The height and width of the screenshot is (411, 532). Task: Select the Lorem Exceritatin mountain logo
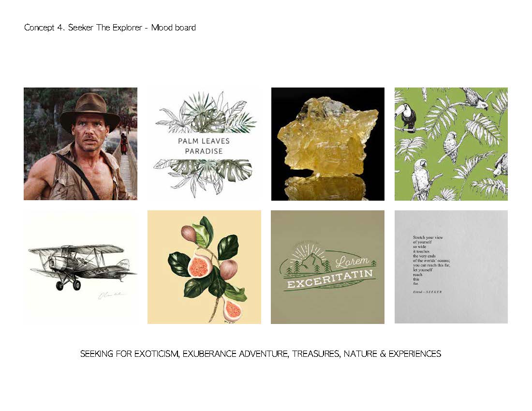tap(328, 267)
